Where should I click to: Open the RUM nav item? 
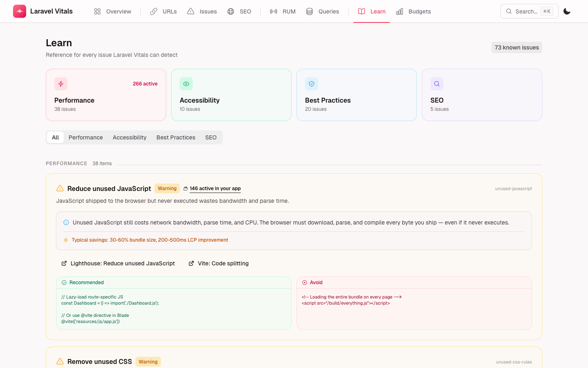click(x=283, y=11)
